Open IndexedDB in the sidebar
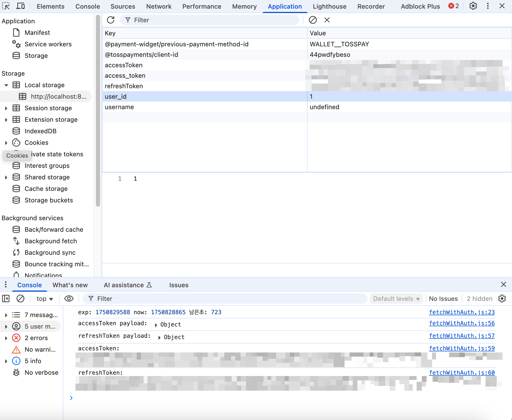This screenshot has height=420, width=512. (41, 131)
